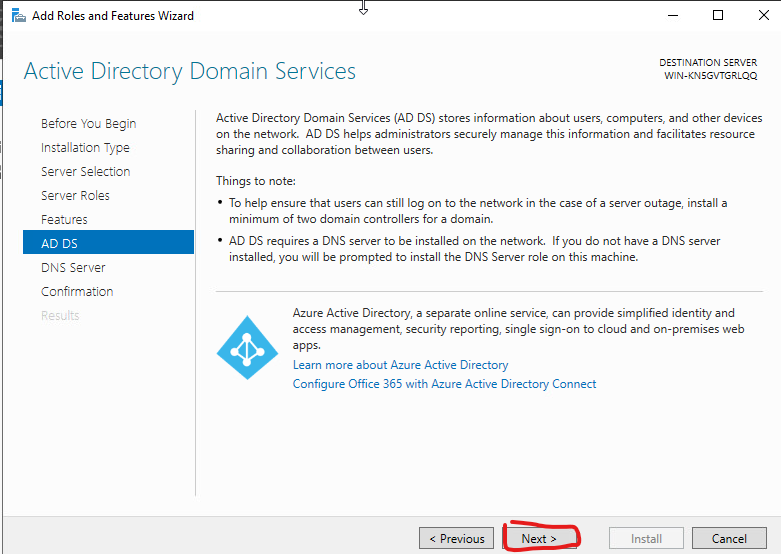This screenshot has width=781, height=554.
Task: Go to the Server Selection step
Action: [x=86, y=171]
